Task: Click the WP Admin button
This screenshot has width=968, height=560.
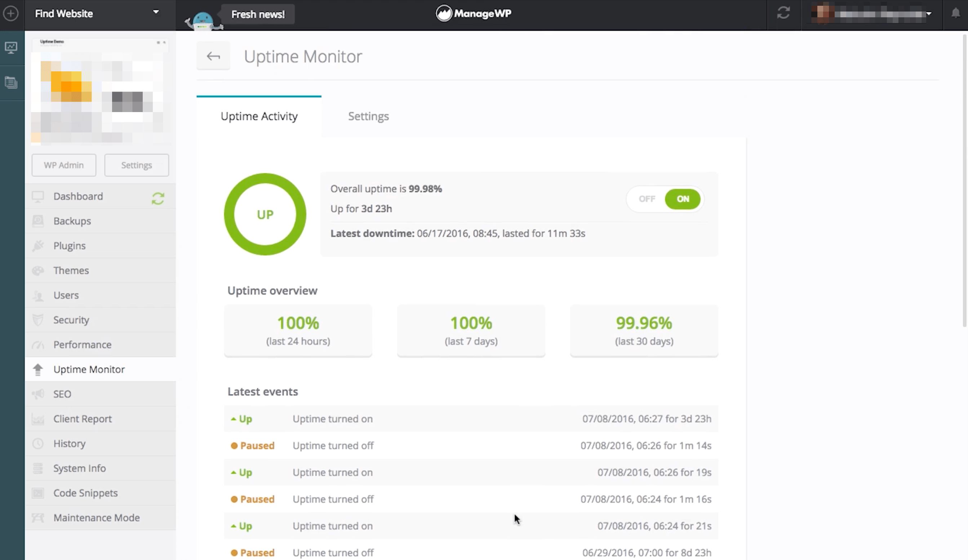Action: (x=64, y=165)
